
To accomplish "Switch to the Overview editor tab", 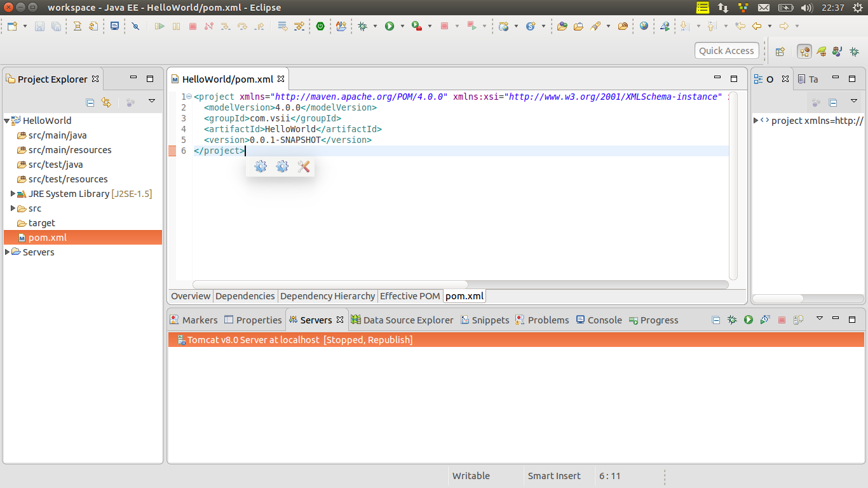I will click(191, 296).
